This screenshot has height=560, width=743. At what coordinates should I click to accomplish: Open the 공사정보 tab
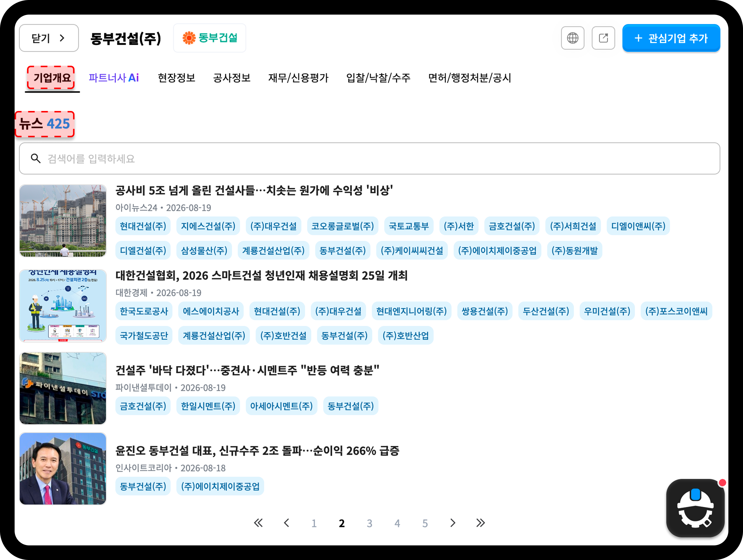232,78
